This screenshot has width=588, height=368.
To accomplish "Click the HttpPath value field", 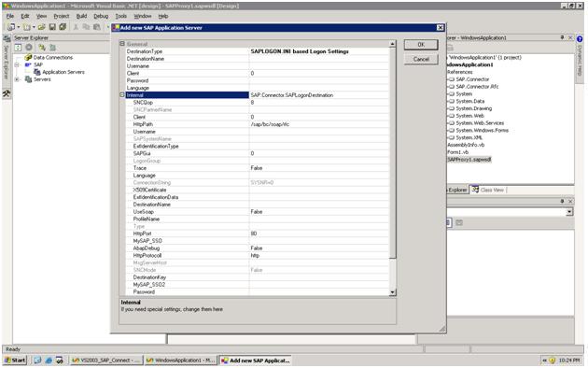I will click(x=319, y=124).
